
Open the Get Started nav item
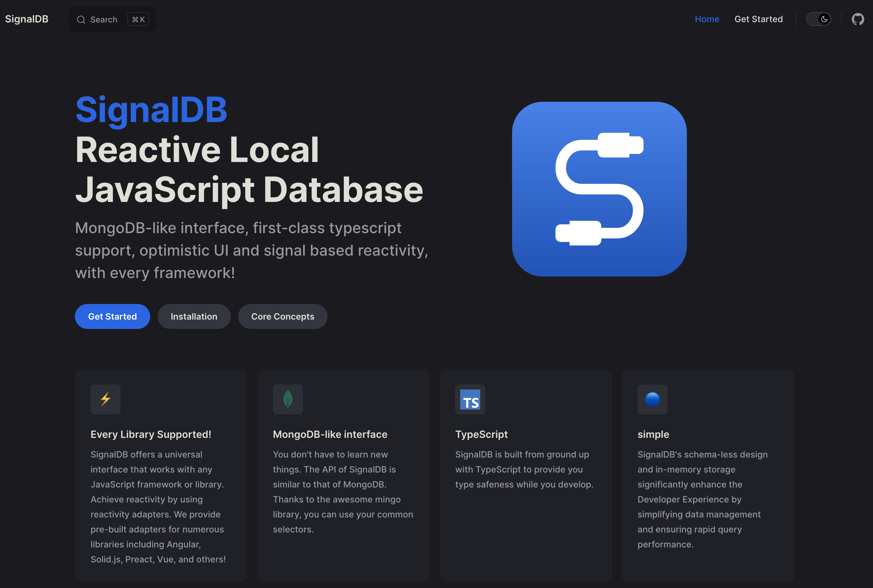(x=759, y=19)
